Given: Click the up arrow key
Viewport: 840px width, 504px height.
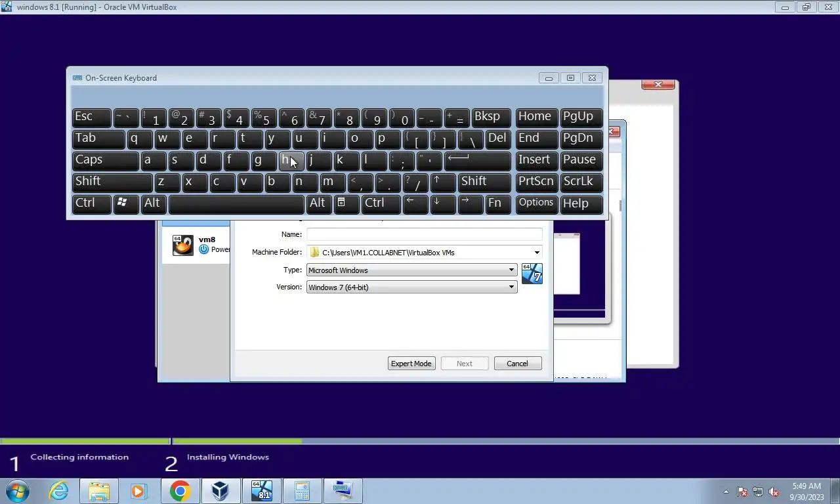Looking at the screenshot, I should 443,182.
